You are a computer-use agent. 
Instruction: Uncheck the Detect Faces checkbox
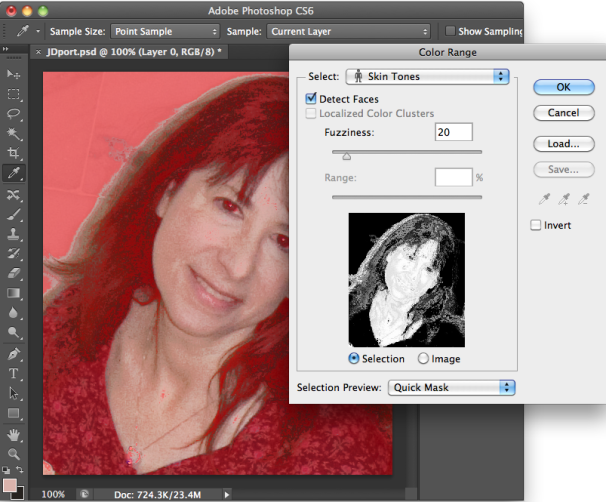pos(311,99)
